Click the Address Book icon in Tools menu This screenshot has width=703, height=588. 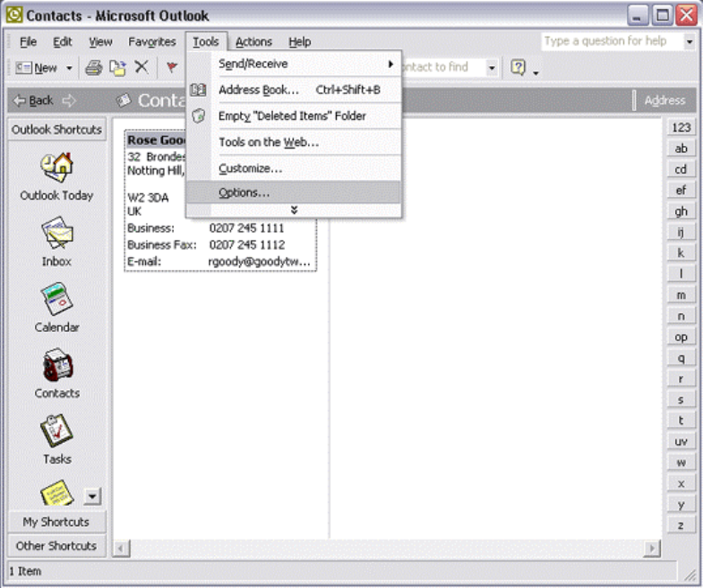coord(198,89)
